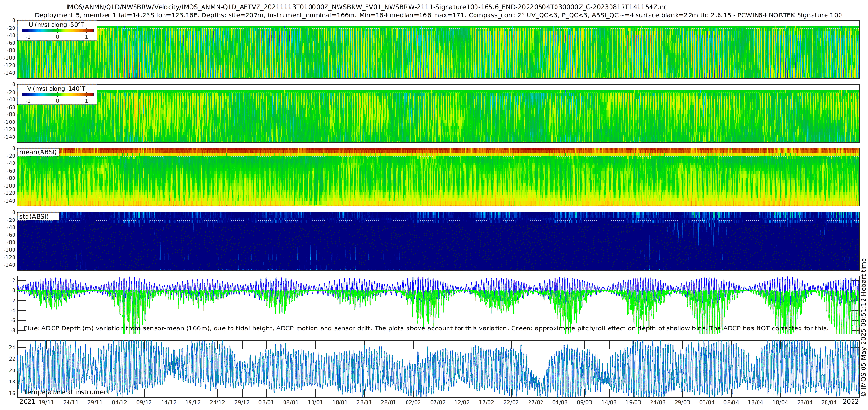Click the 2022 year label on time axis

click(851, 402)
